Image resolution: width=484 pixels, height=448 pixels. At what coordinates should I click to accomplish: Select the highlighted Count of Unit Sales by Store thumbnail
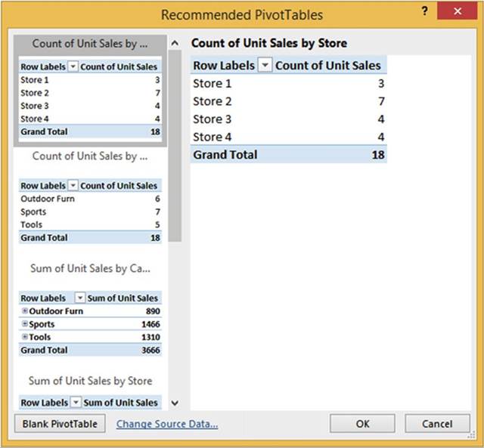point(90,89)
